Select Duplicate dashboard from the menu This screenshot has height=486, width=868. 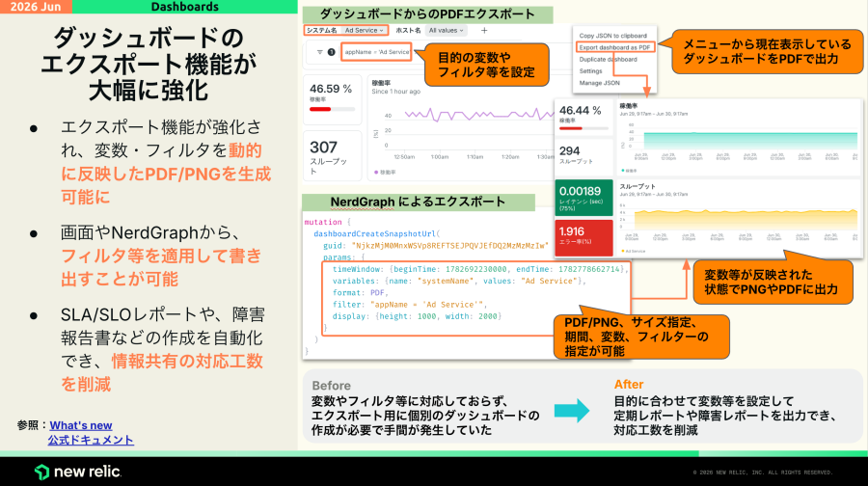[608, 59]
